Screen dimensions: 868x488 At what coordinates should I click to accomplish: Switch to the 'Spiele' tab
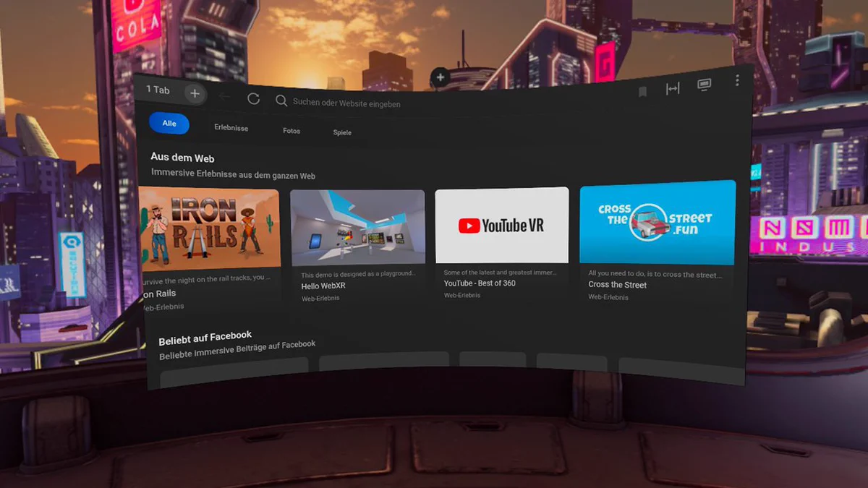coord(342,132)
